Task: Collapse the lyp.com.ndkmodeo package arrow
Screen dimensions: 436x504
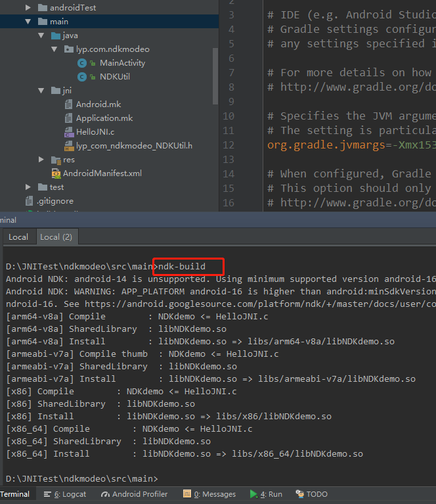Action: 54,49
